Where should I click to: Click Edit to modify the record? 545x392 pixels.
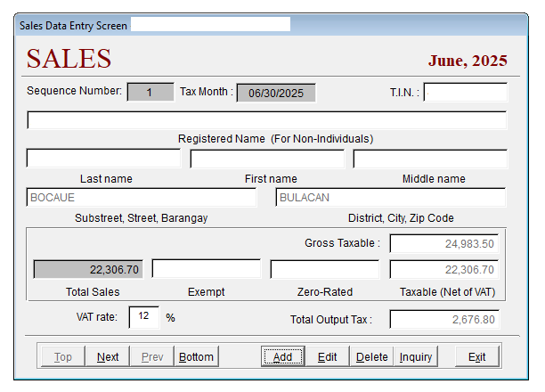pyautogui.click(x=327, y=356)
